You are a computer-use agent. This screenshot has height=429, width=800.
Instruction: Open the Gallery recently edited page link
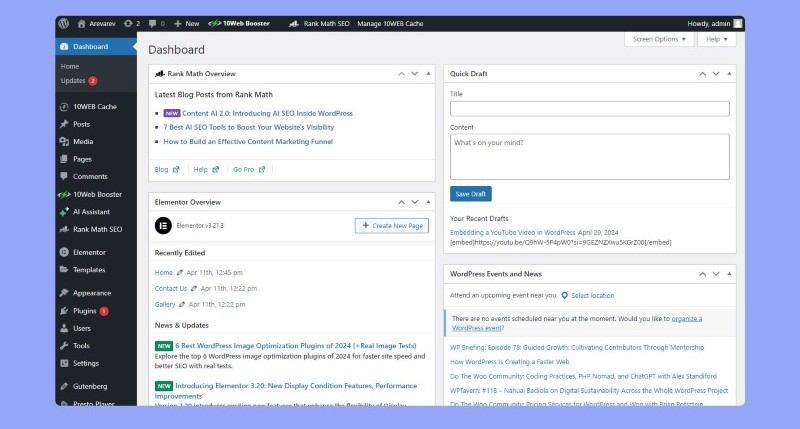coord(165,304)
